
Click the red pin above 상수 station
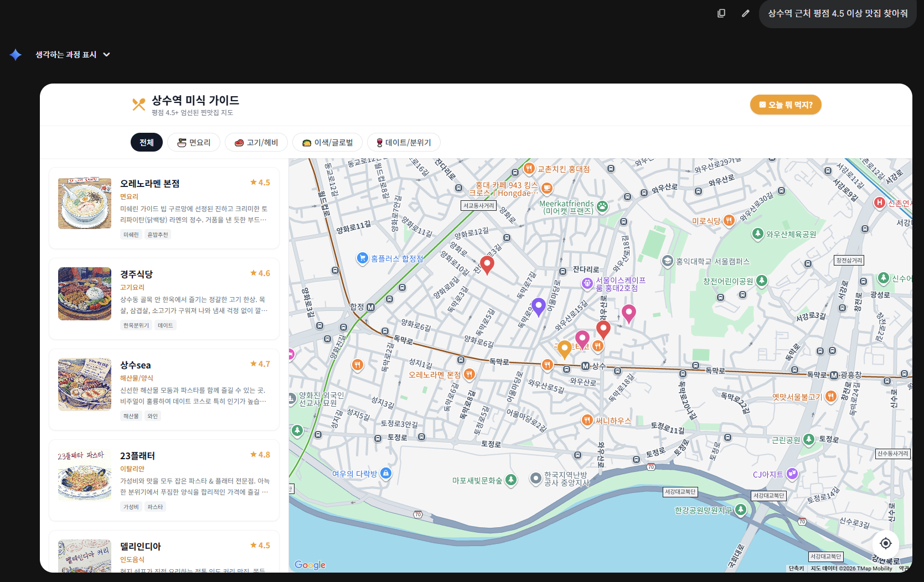click(x=603, y=330)
